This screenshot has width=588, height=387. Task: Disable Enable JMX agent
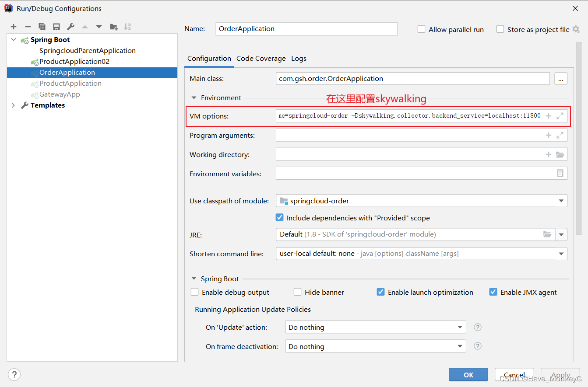(x=493, y=292)
